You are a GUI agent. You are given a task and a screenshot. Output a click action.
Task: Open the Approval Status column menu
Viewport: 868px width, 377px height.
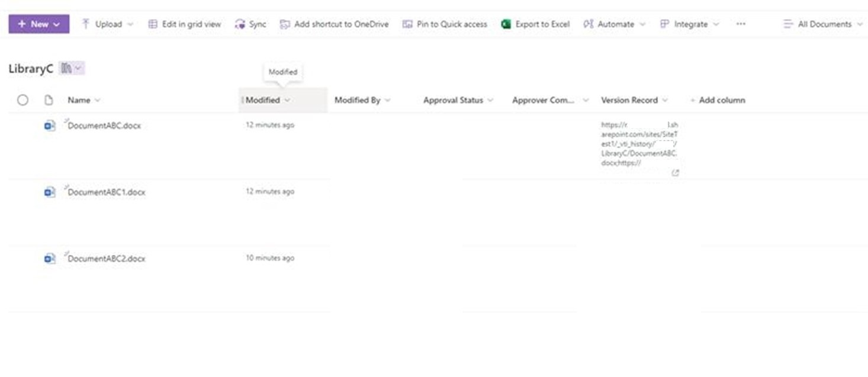pyautogui.click(x=458, y=100)
